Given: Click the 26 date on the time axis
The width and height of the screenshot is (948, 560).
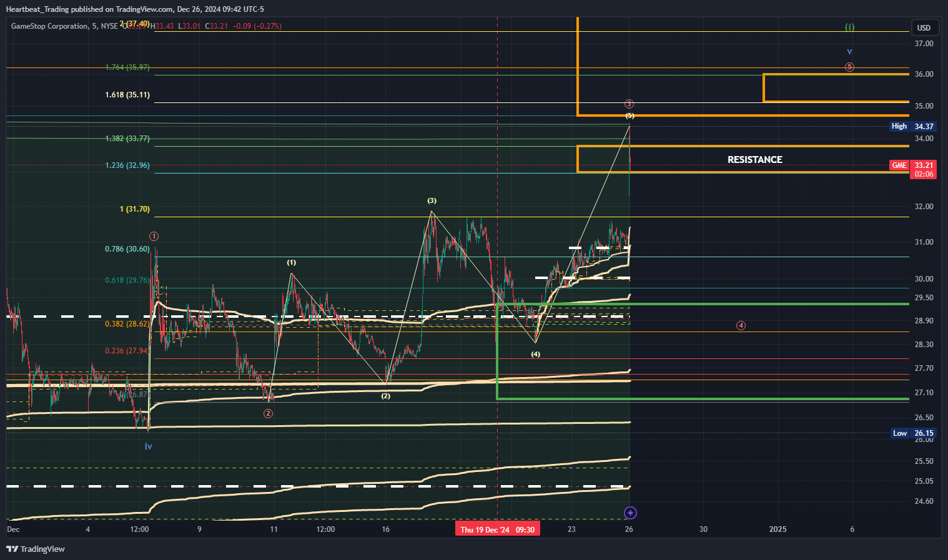Looking at the screenshot, I should tap(629, 529).
